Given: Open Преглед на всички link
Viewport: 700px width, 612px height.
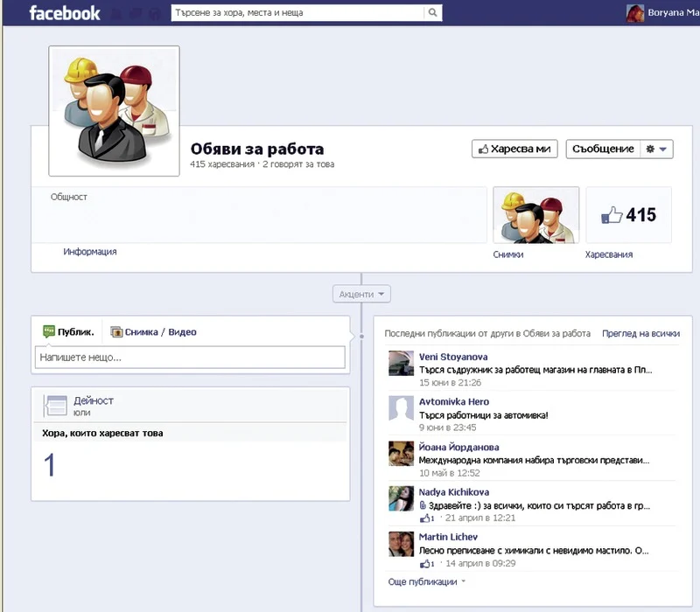Looking at the screenshot, I should pos(641,333).
